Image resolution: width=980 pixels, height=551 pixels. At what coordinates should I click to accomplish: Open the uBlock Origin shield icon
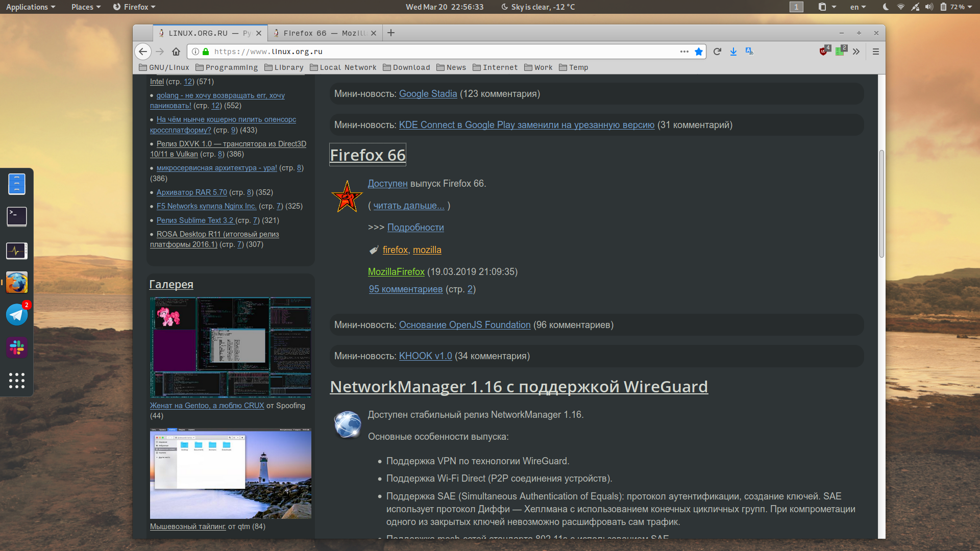824,51
